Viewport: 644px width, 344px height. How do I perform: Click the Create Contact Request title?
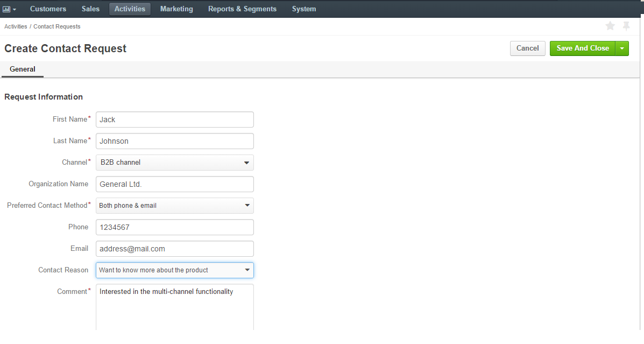(65, 48)
